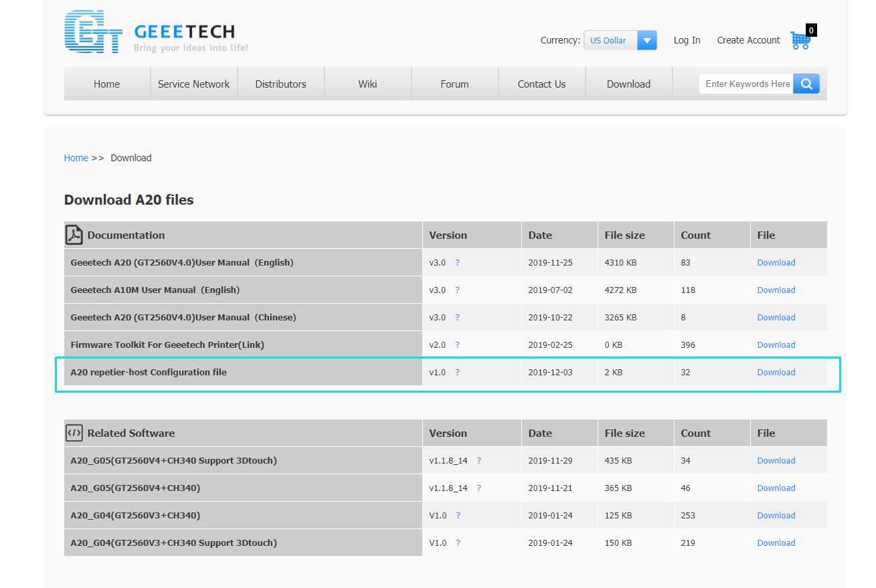
Task: Download A20_G05(GT2560V4+CH340) 365 KB file
Action: (776, 488)
